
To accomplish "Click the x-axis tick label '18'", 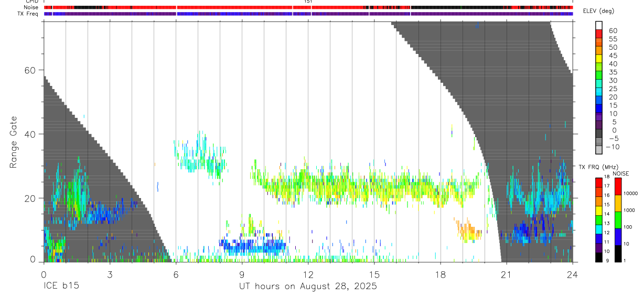I will (441, 274).
